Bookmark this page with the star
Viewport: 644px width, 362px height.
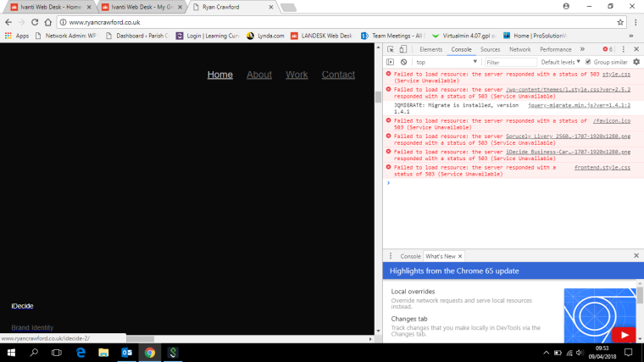pos(620,22)
